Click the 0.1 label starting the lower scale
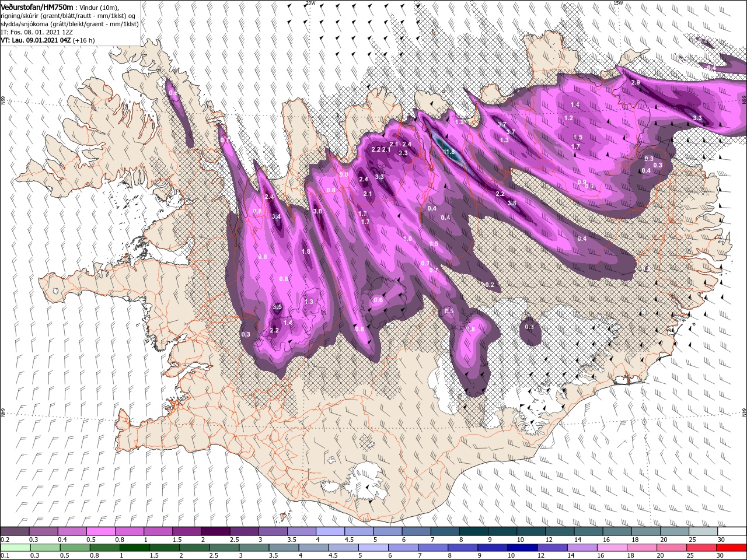This screenshot has height=560, width=747. (x=4, y=555)
